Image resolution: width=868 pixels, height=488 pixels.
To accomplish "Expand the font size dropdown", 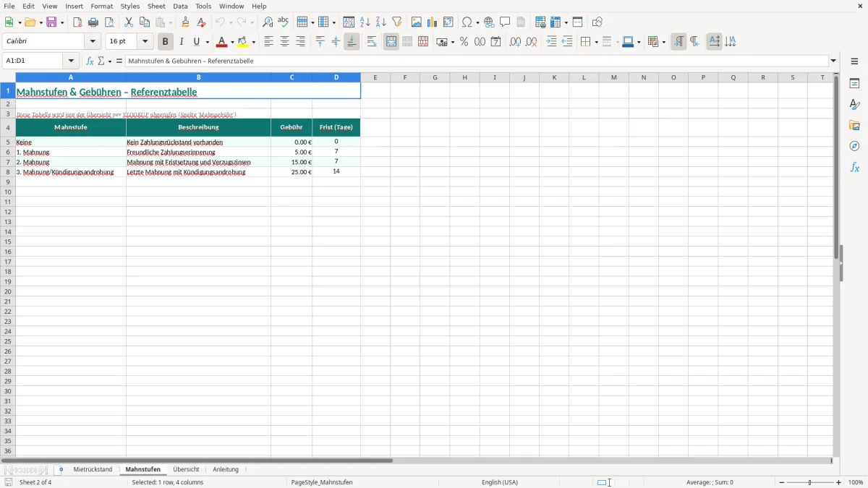I will [x=145, y=42].
